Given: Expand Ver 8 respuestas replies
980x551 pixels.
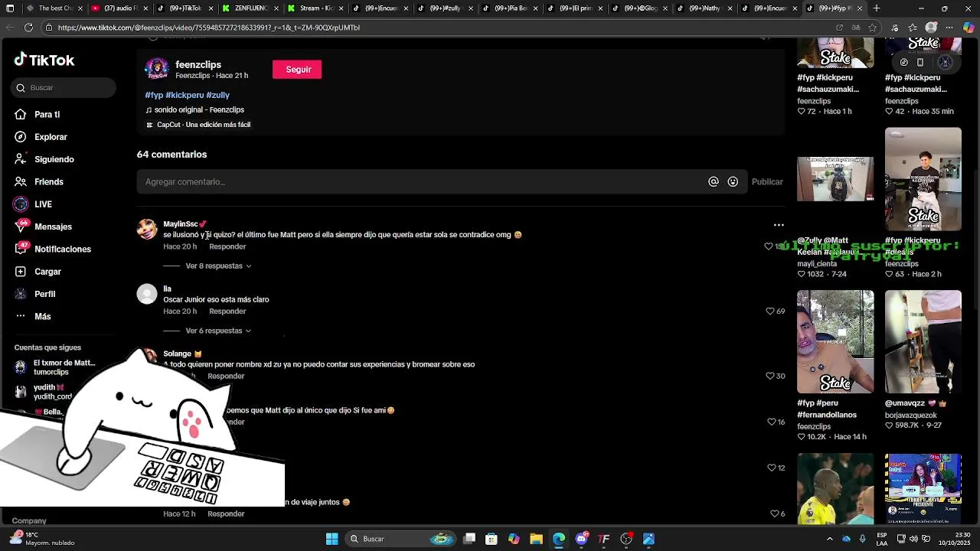Looking at the screenshot, I should pyautogui.click(x=218, y=266).
